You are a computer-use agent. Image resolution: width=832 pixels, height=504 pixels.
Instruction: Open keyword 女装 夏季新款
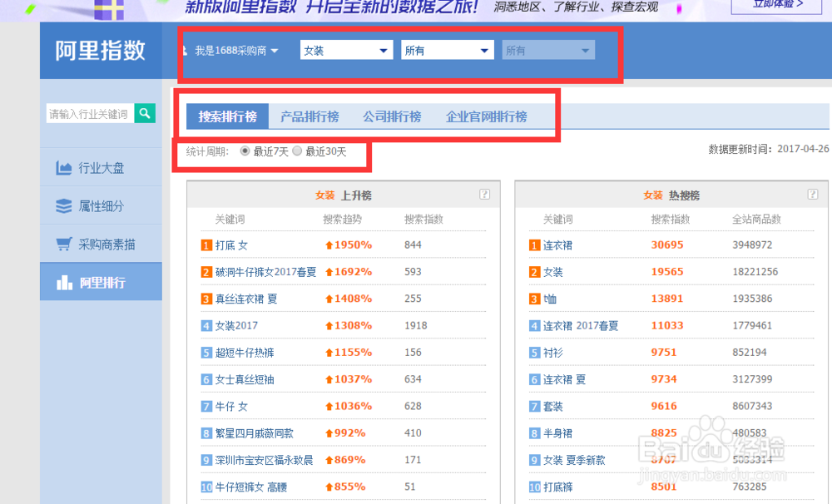[x=574, y=460]
